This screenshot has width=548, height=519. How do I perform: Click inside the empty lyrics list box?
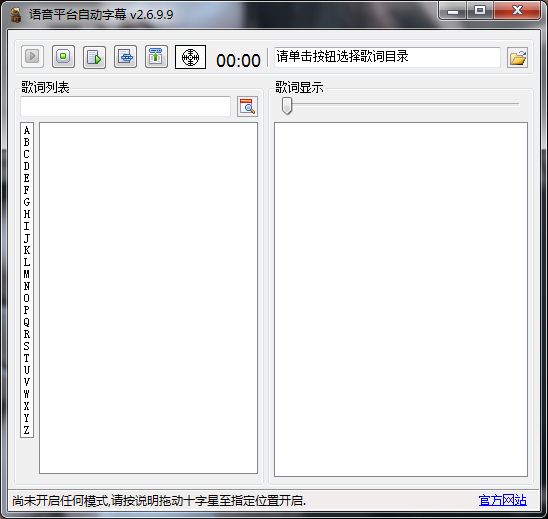tap(149, 298)
